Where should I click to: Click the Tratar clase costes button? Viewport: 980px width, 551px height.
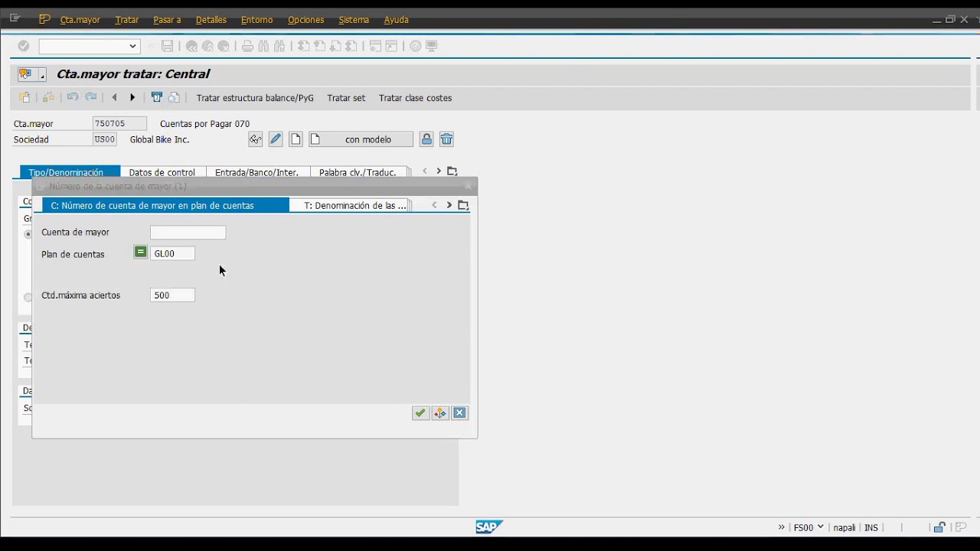tap(415, 98)
